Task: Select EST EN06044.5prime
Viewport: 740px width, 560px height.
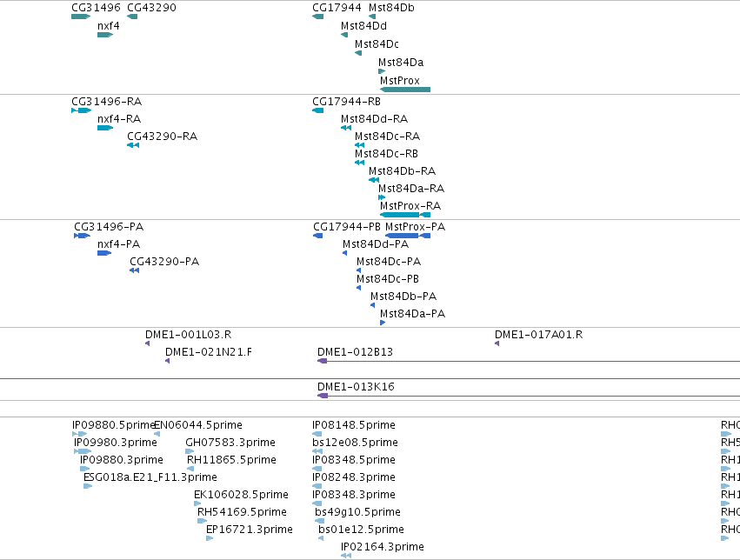Action: (x=198, y=425)
